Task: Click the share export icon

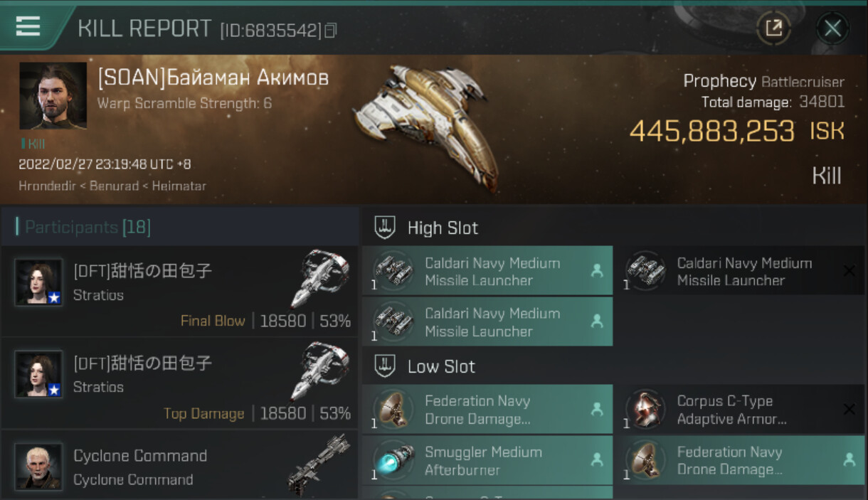Action: [773, 28]
